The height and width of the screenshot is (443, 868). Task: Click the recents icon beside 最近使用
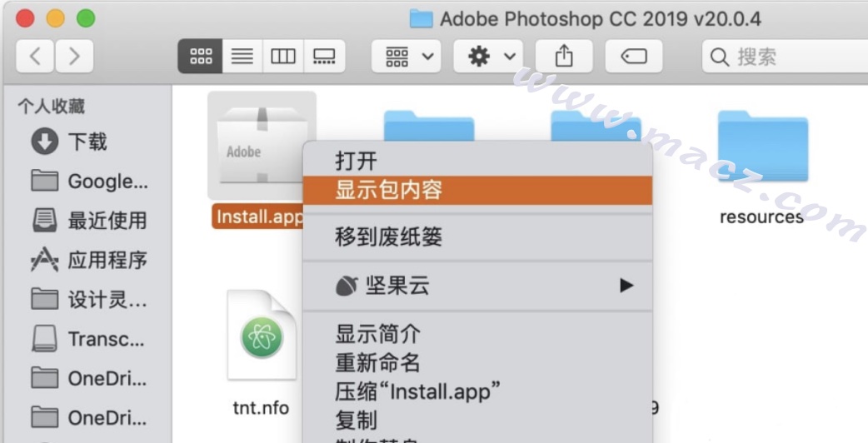pos(44,220)
